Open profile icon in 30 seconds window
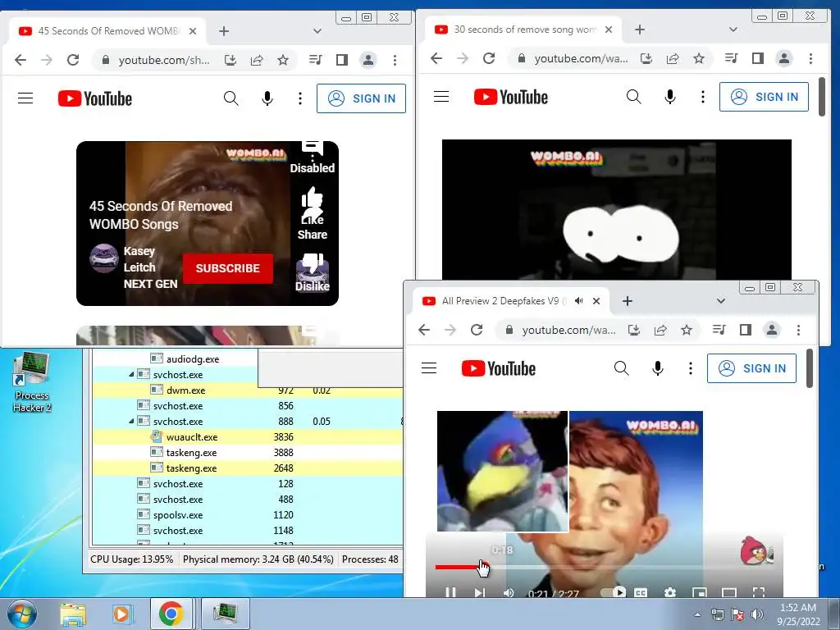The height and width of the screenshot is (630, 840). pyautogui.click(x=783, y=58)
